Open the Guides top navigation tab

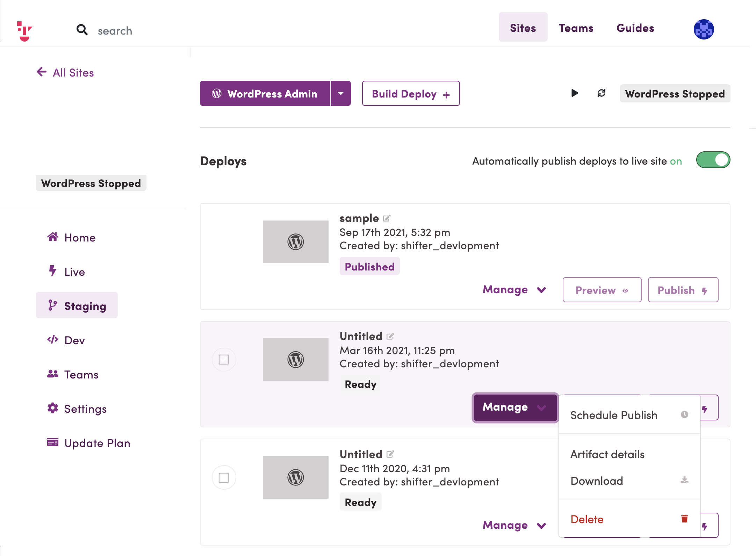pos(635,28)
